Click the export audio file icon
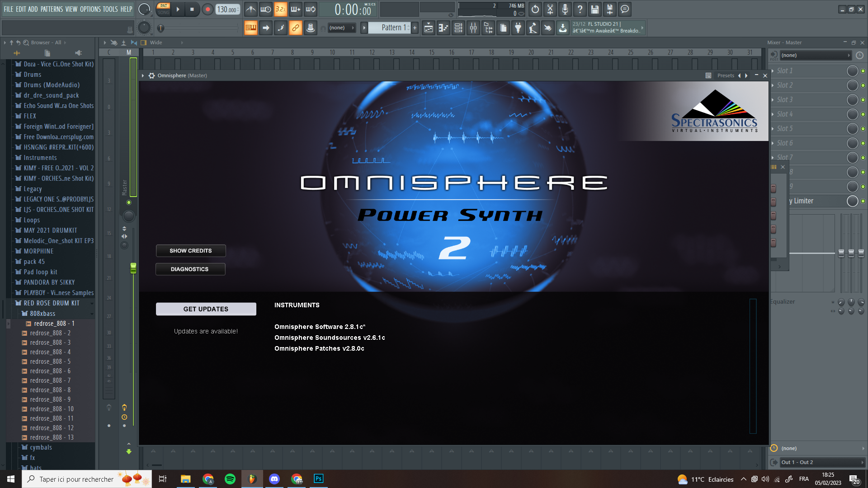This screenshot has height=488, width=868. coord(610,9)
